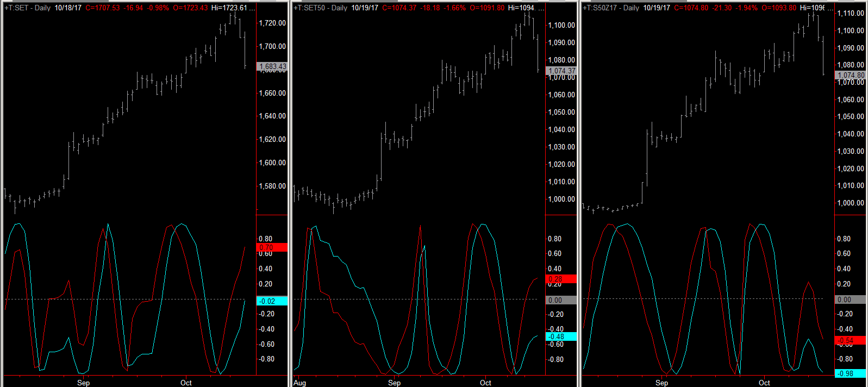Select the 10/18/17 date in SET chart header
The width and height of the screenshot is (868, 387).
[68, 8]
